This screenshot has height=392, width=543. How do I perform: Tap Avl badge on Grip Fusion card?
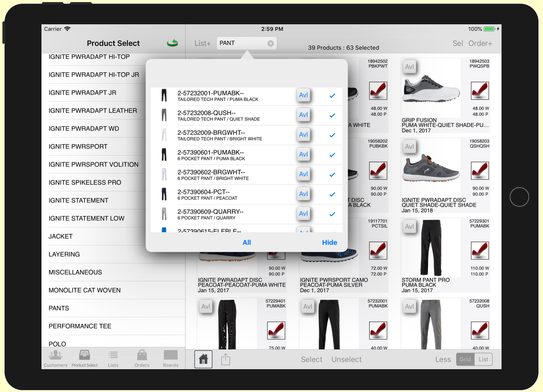(409, 67)
